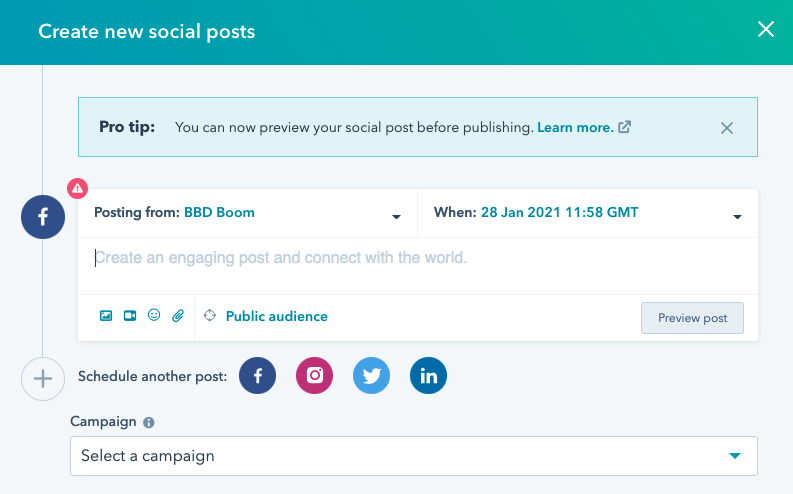Click the insert image icon
This screenshot has width=793, height=494.
coord(106,316)
